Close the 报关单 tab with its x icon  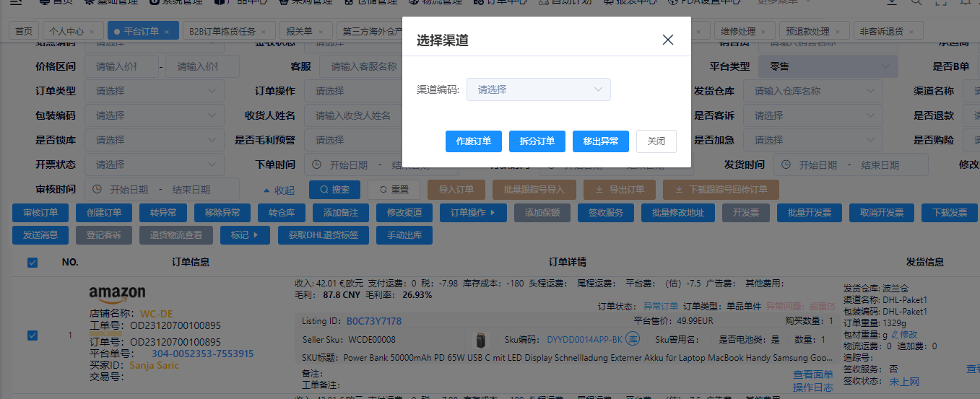pyautogui.click(x=321, y=32)
